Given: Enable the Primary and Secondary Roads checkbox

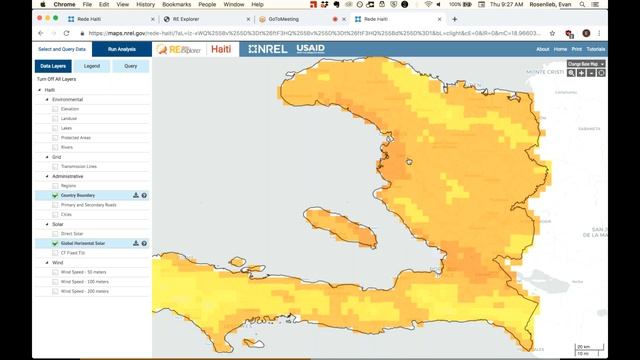Looking at the screenshot, I should coord(55,205).
